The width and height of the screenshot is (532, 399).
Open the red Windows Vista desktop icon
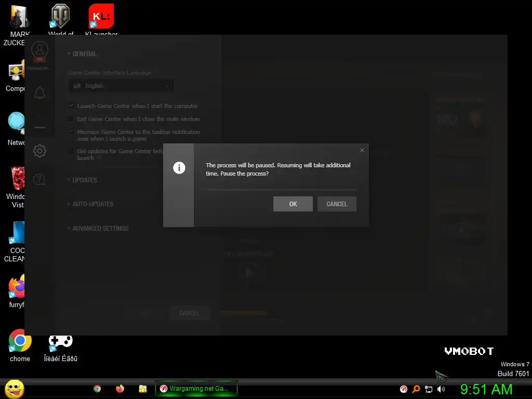point(16,187)
